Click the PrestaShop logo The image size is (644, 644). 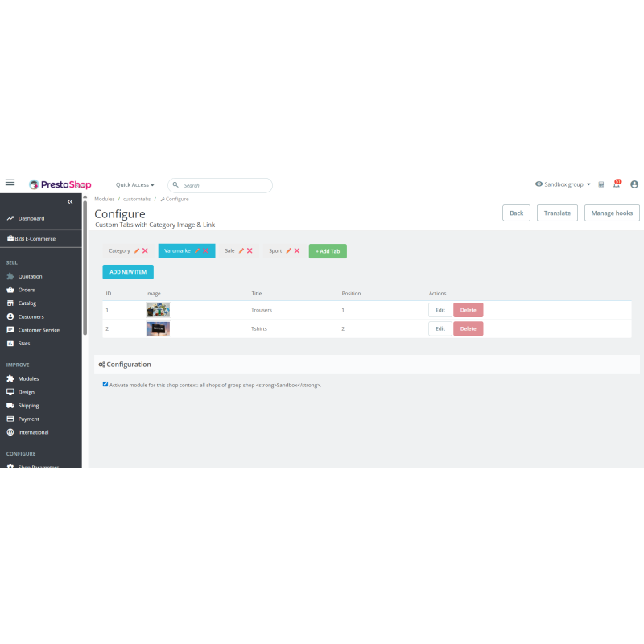[60, 185]
